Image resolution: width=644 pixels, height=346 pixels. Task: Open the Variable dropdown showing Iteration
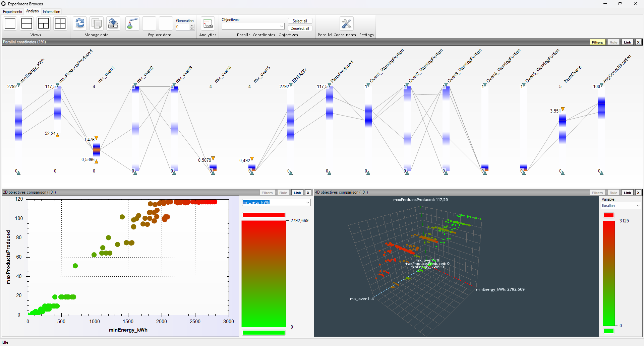(x=638, y=206)
